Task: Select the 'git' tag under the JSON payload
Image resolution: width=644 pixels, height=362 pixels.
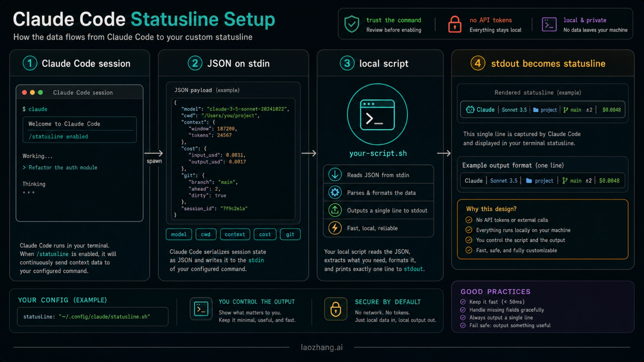Action: [290, 234]
